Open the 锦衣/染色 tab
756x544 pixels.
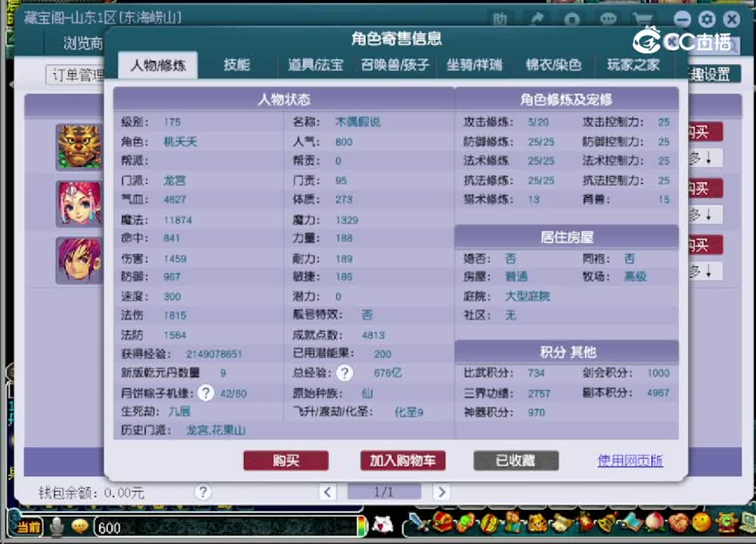[x=554, y=65]
